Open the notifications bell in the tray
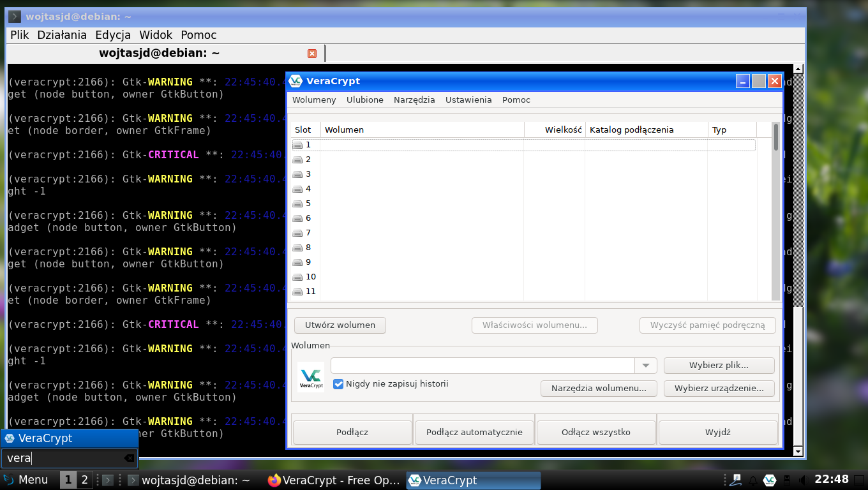The width and height of the screenshot is (868, 490). (753, 480)
